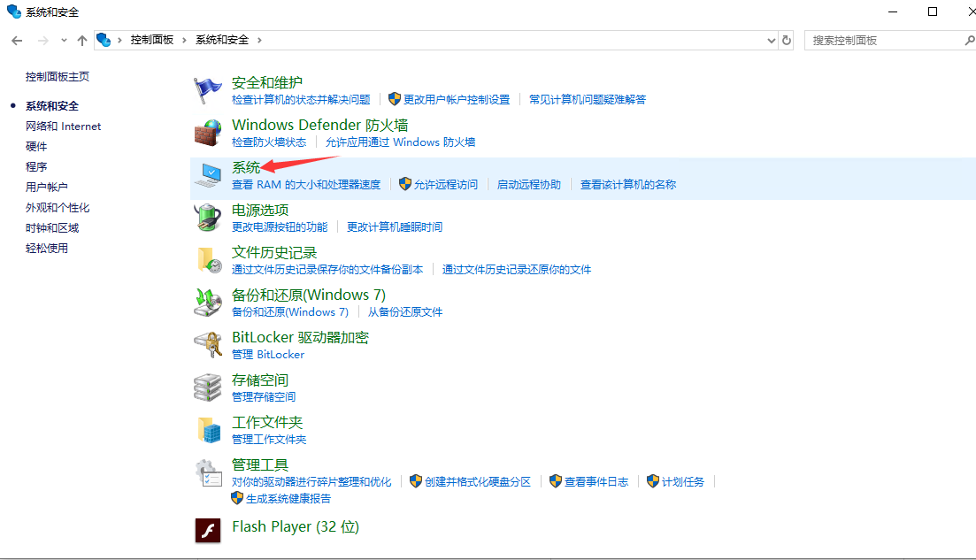
Task: Open BitLocker 驱动器加密 via the lock icon
Action: point(207,343)
